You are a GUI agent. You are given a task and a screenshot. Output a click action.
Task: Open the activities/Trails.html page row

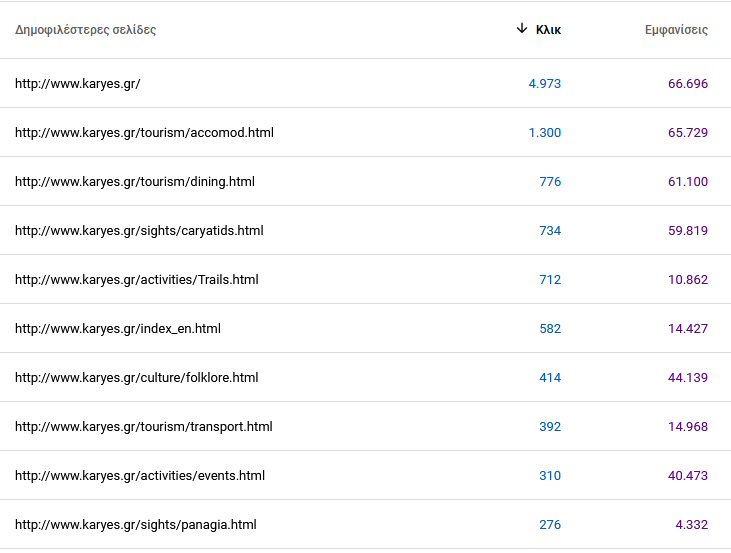(366, 279)
